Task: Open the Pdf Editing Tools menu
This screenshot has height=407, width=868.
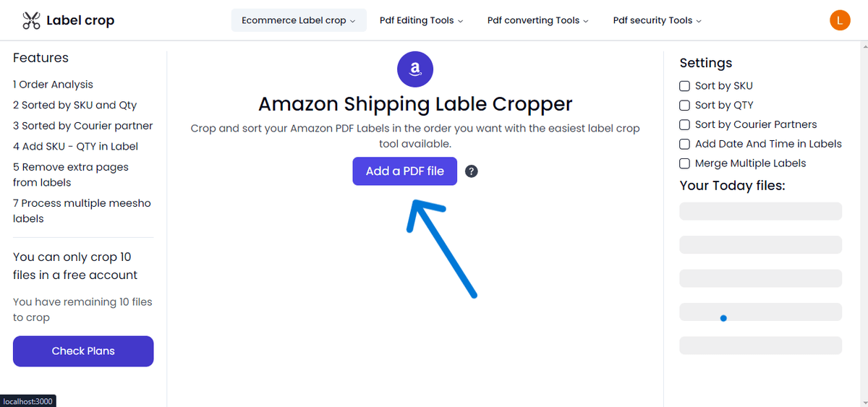Action: tap(421, 20)
